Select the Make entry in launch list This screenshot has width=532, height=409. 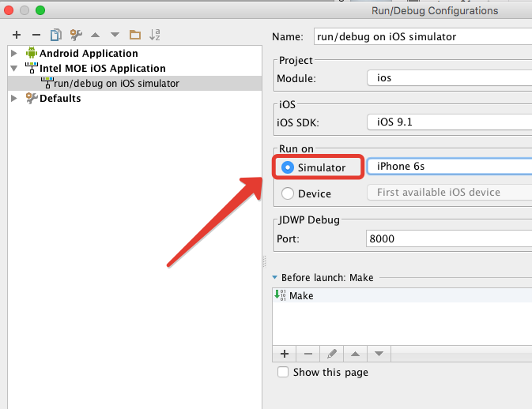(402, 295)
